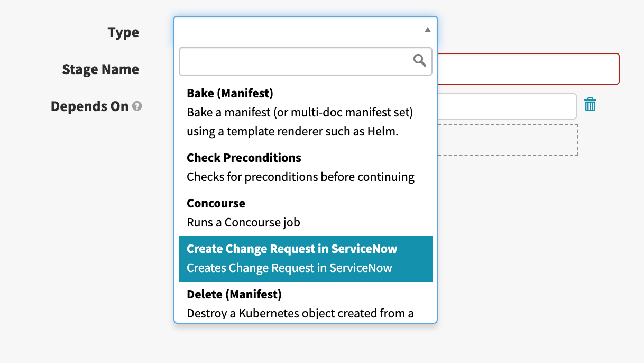Click the 'Runs a Concourse job' description
Screen dimensions: 644x363
click(243, 222)
